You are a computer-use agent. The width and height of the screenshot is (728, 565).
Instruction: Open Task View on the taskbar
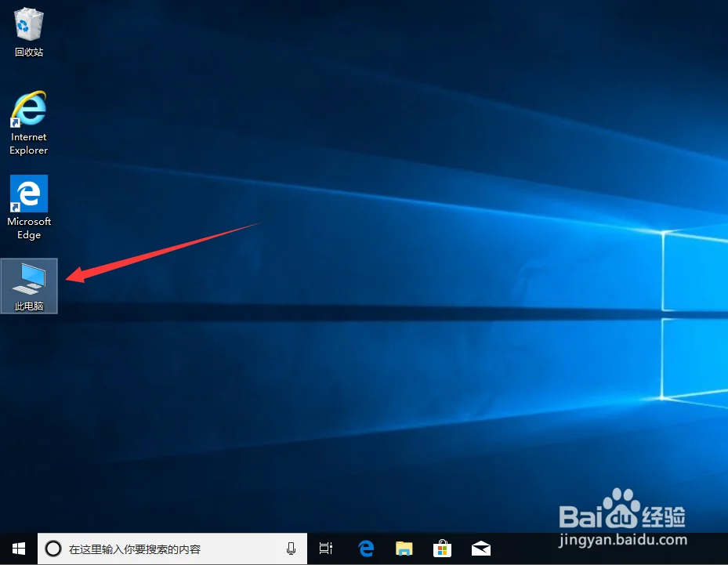click(x=325, y=549)
